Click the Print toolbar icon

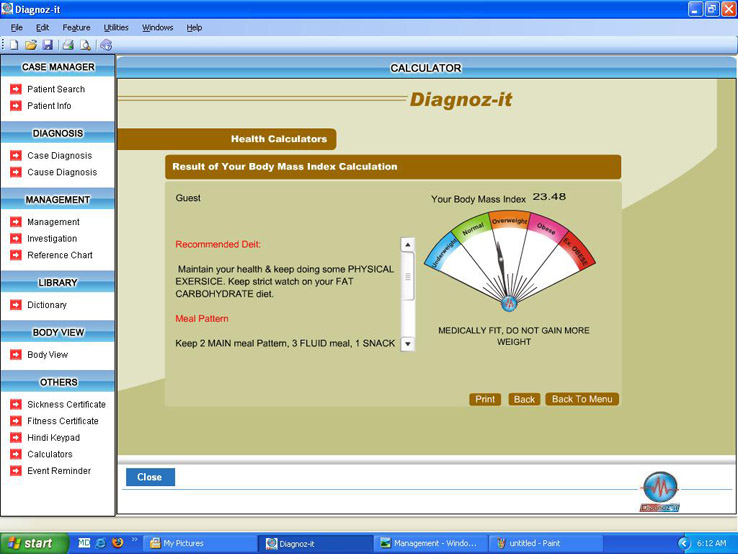(x=68, y=45)
